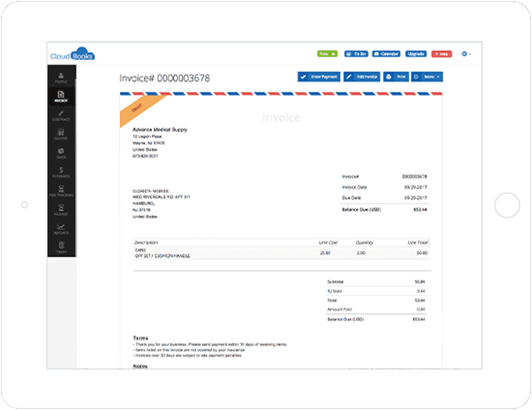Select the Invoice sidebar icon
Screen dimensions: 532x410
61,96
